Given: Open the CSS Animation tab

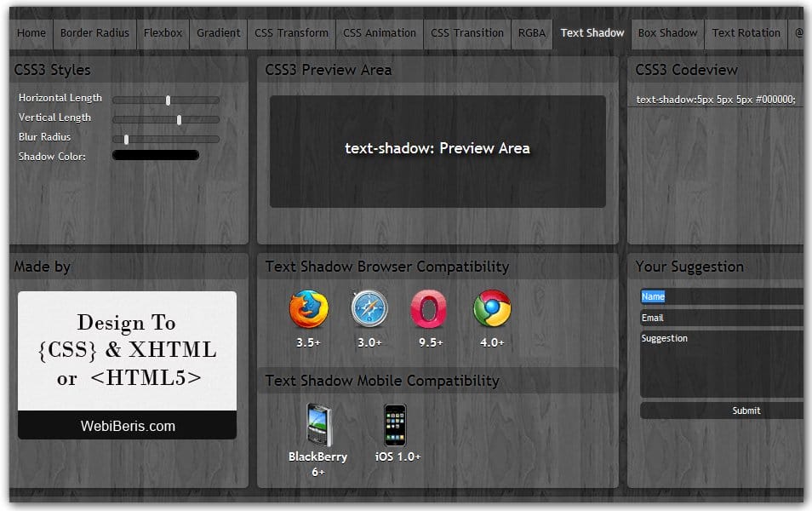Looking at the screenshot, I should pos(379,33).
